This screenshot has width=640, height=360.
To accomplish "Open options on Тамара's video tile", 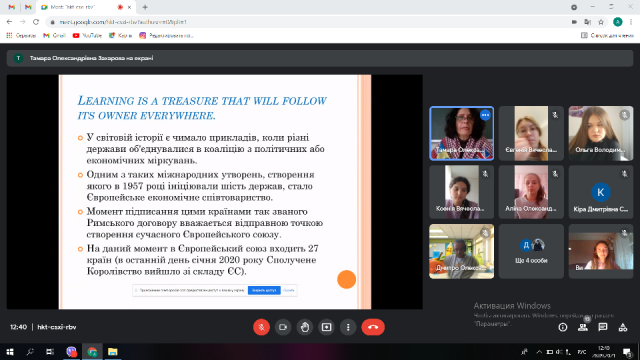I will 485,116.
